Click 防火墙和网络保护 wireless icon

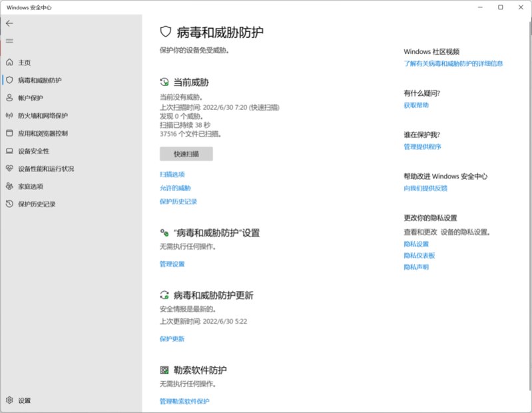coord(9,115)
